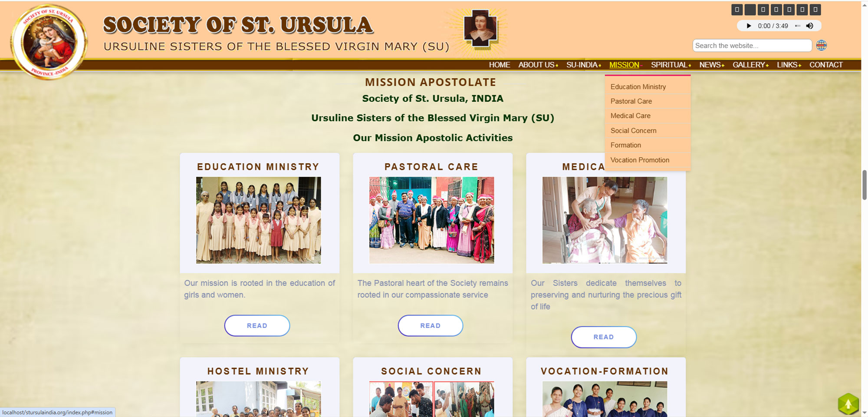Expand the SU-INDIA dropdown menu
The height and width of the screenshot is (417, 868).
583,65
